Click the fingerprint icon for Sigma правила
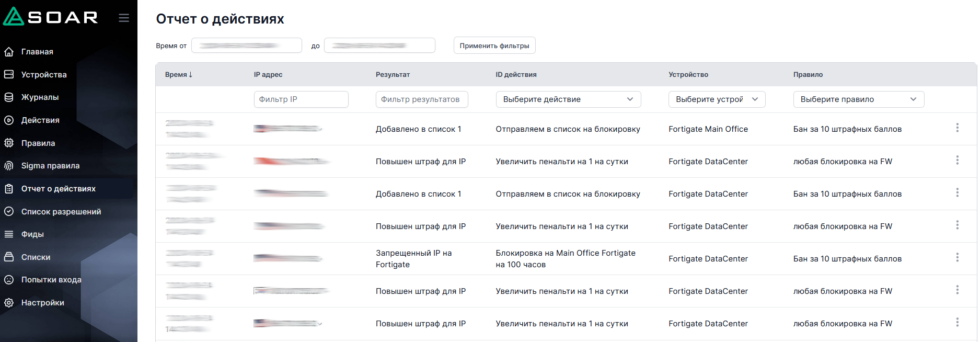The width and height of the screenshot is (980, 342). 9,166
